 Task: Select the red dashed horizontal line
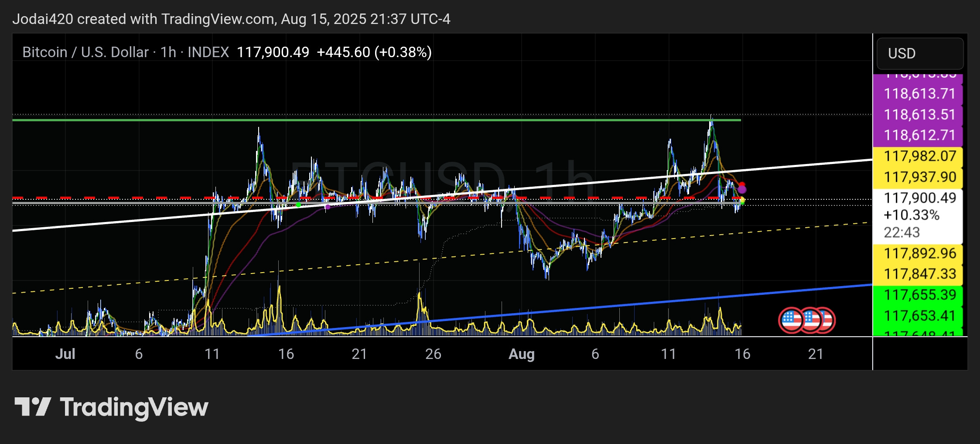(x=377, y=198)
